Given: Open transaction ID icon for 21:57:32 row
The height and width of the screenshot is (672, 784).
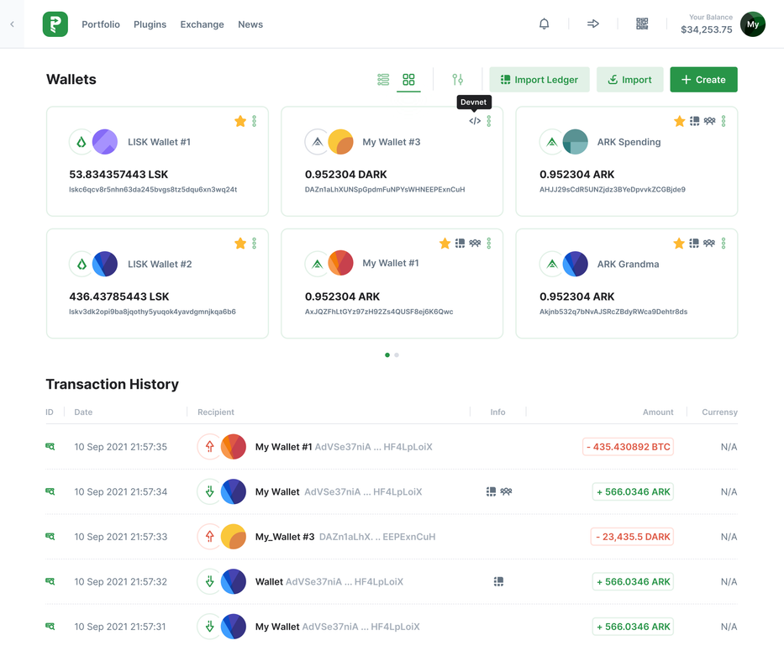Looking at the screenshot, I should click(x=50, y=581).
